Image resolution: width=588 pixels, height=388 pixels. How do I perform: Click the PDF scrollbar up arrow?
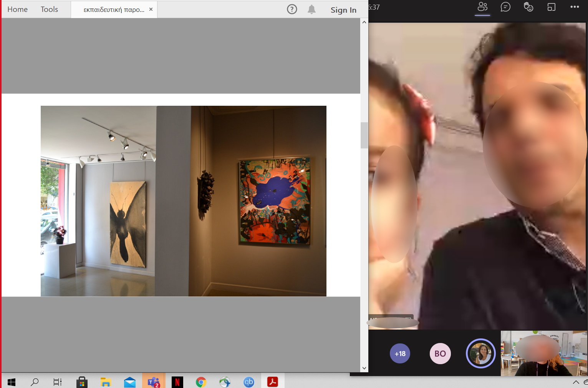coord(364,22)
